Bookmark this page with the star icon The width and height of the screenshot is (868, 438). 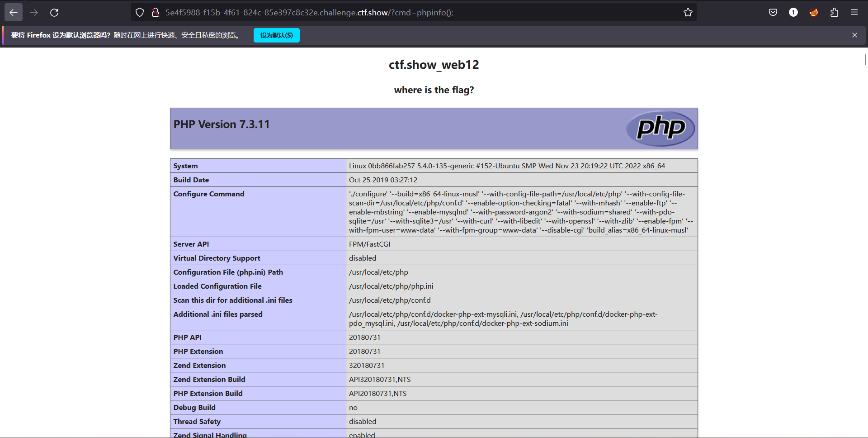coord(688,13)
